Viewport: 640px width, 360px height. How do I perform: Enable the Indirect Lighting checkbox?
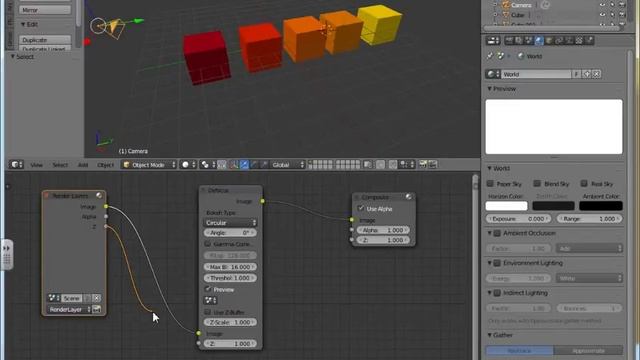point(497,293)
